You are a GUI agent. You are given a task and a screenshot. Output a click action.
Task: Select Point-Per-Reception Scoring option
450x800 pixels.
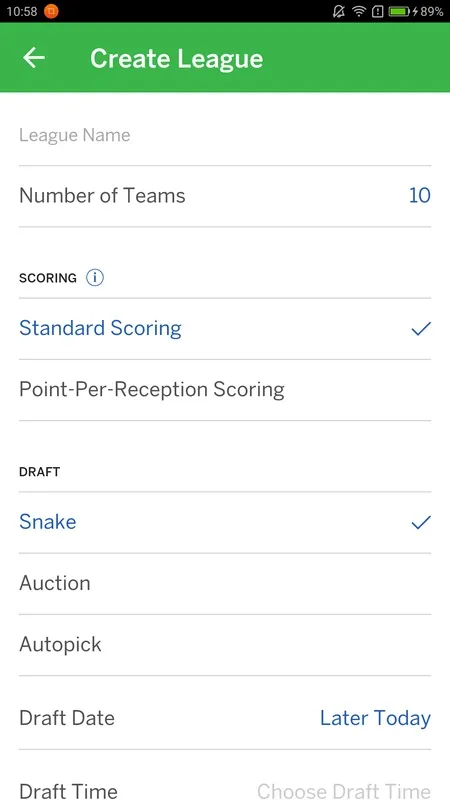click(225, 390)
